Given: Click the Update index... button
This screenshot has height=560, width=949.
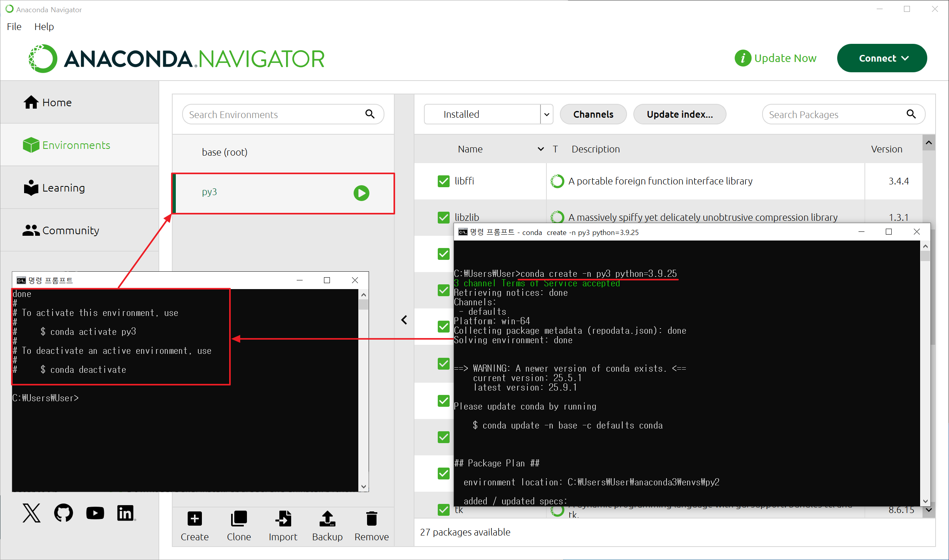Looking at the screenshot, I should tap(680, 115).
